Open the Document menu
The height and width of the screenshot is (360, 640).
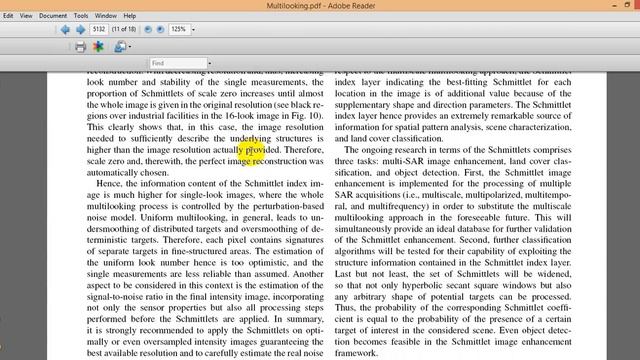[x=53, y=16]
